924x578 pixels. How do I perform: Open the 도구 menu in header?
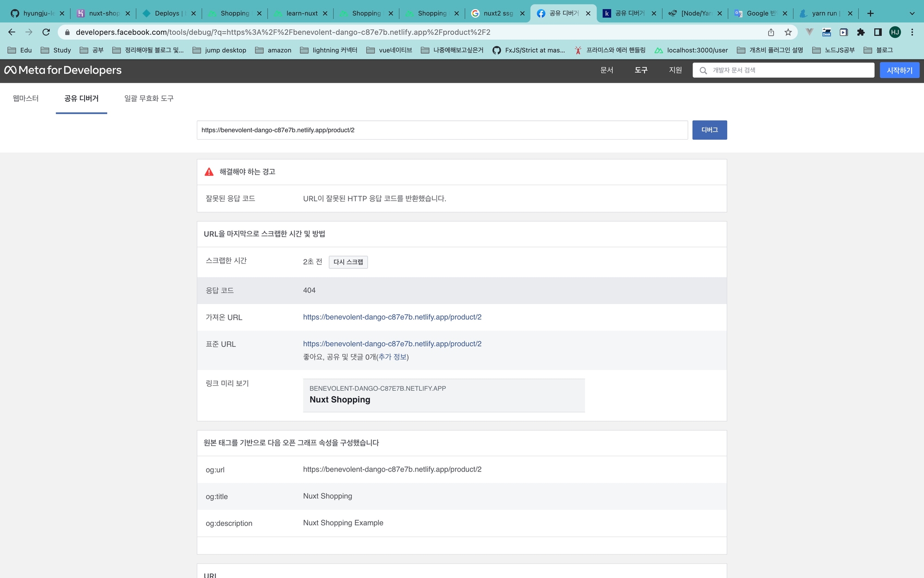click(641, 70)
